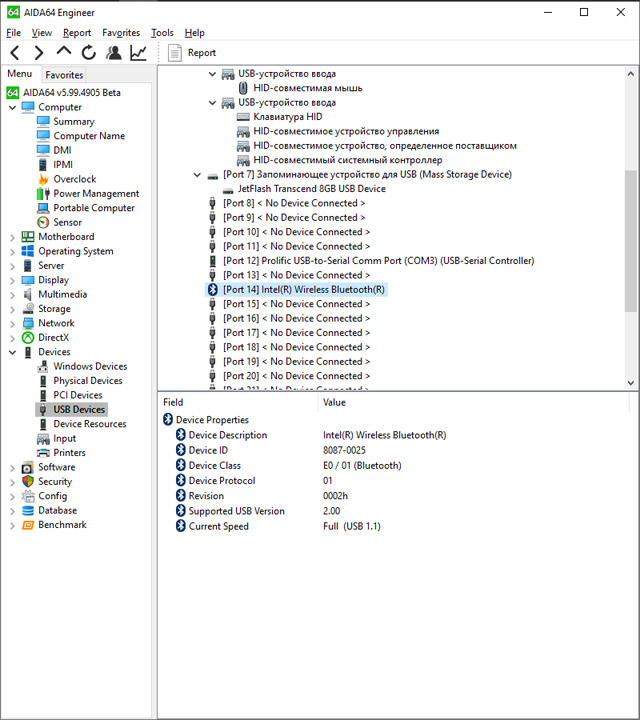The image size is (640, 720).
Task: Expand the Server tree node
Action: tap(12, 266)
